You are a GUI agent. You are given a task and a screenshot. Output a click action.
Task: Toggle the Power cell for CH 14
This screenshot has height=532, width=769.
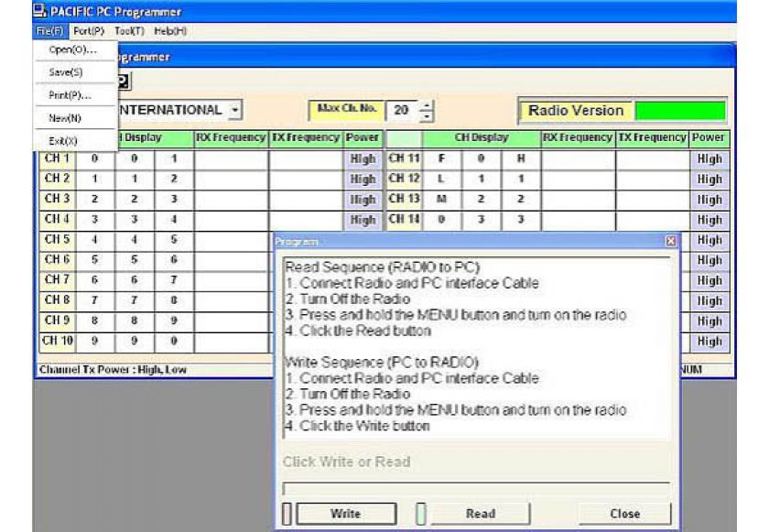[709, 220]
